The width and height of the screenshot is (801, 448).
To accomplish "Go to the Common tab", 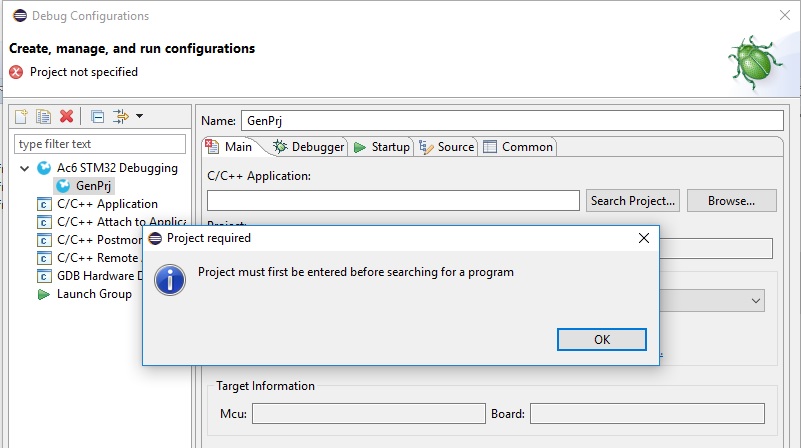I will click(x=518, y=147).
